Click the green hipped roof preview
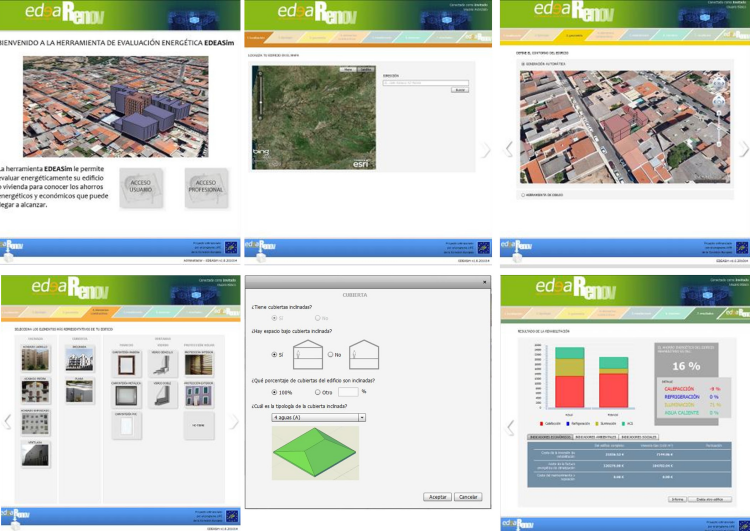 click(315, 453)
